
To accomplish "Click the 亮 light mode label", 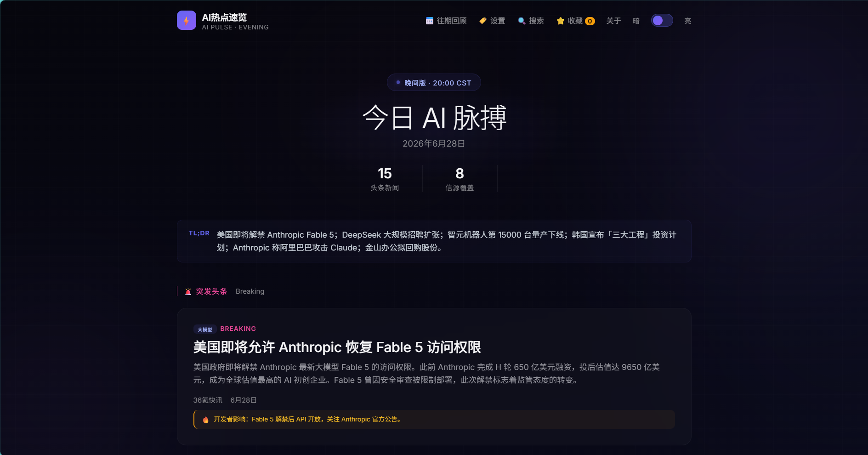I will pyautogui.click(x=687, y=21).
